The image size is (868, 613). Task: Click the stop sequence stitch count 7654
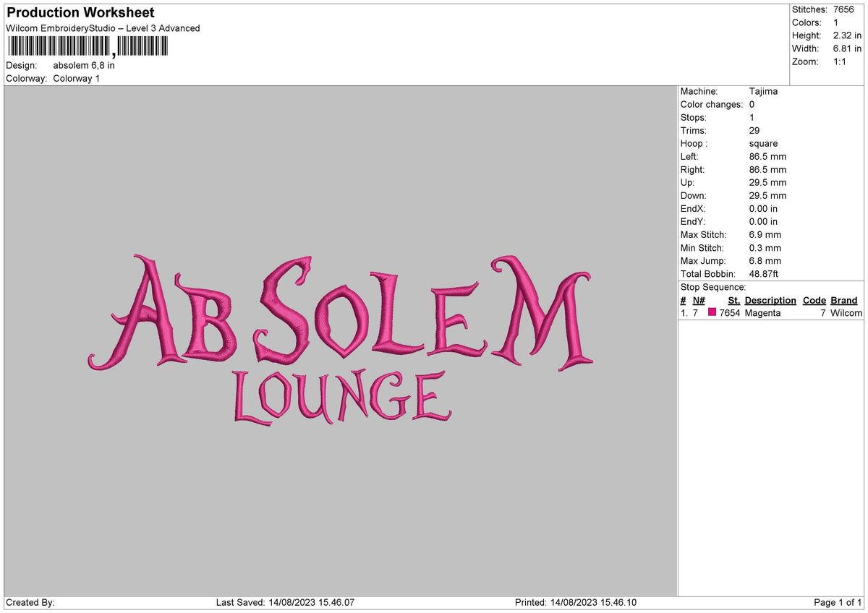coord(731,313)
